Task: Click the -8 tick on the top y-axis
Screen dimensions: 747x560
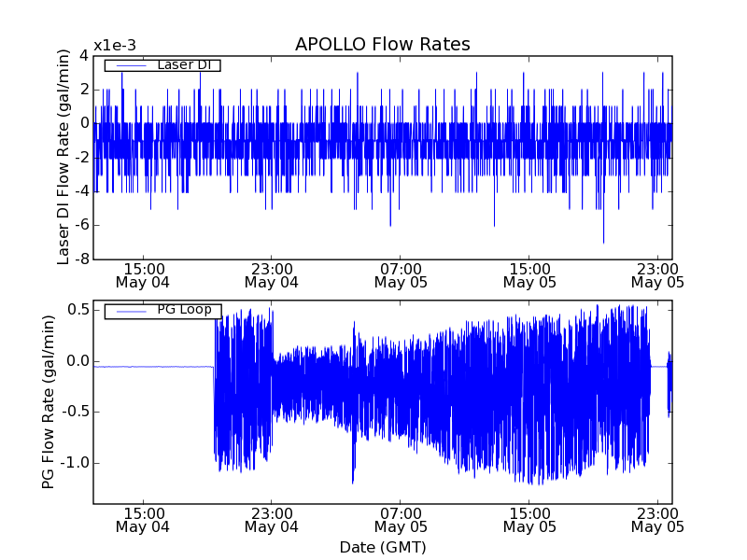Action: [x=80, y=259]
